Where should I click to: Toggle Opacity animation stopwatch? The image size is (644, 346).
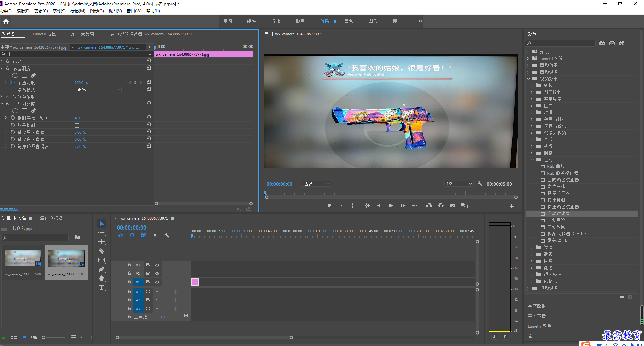(x=13, y=82)
